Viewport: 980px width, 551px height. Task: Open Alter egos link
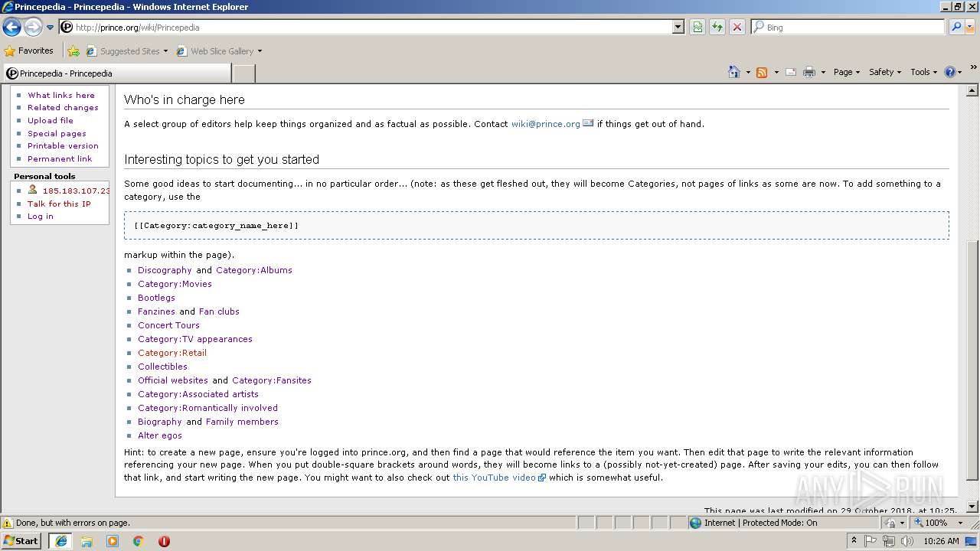[160, 435]
